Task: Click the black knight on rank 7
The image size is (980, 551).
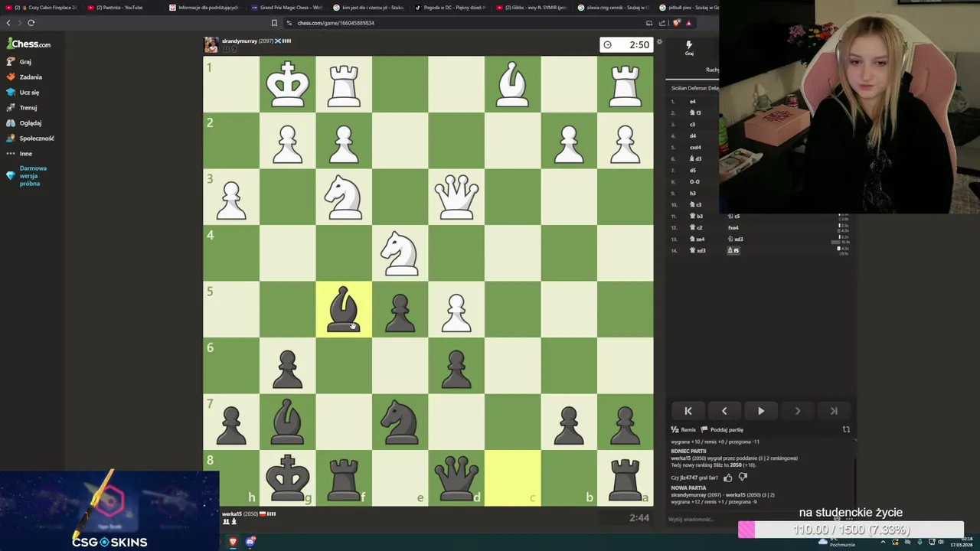Action: (x=400, y=422)
